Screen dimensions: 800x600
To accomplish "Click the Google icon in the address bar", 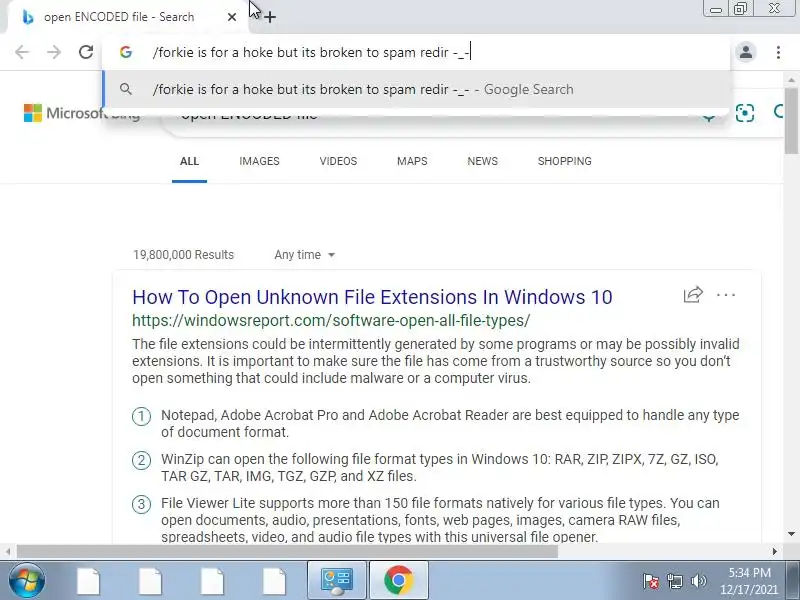I will pos(126,52).
